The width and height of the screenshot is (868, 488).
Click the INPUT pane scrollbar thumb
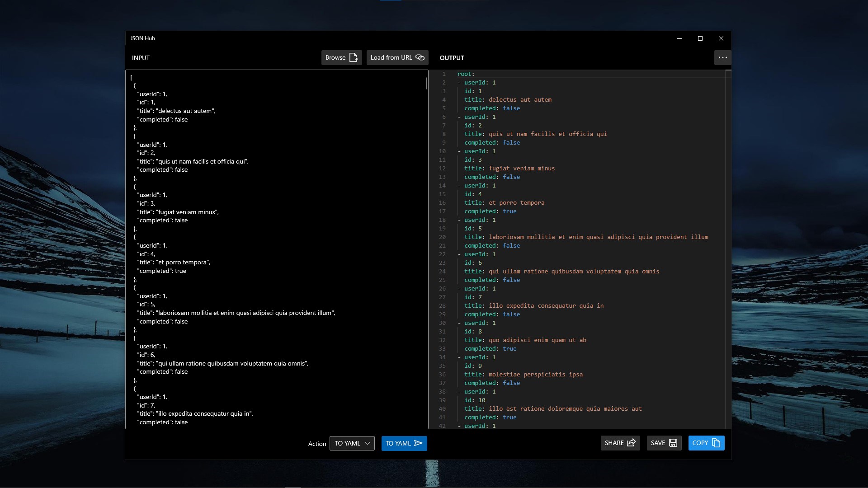[x=426, y=83]
